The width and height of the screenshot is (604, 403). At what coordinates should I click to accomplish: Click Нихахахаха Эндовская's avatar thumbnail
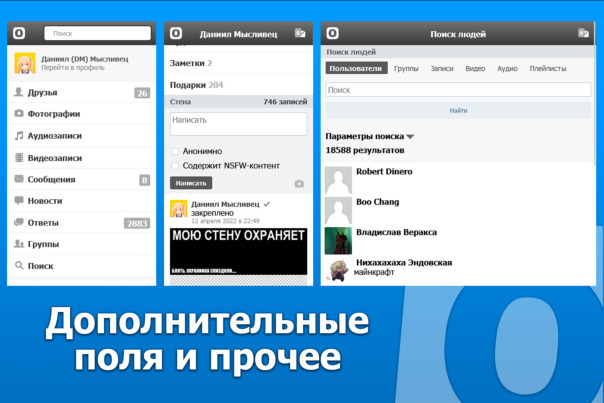tap(338, 270)
